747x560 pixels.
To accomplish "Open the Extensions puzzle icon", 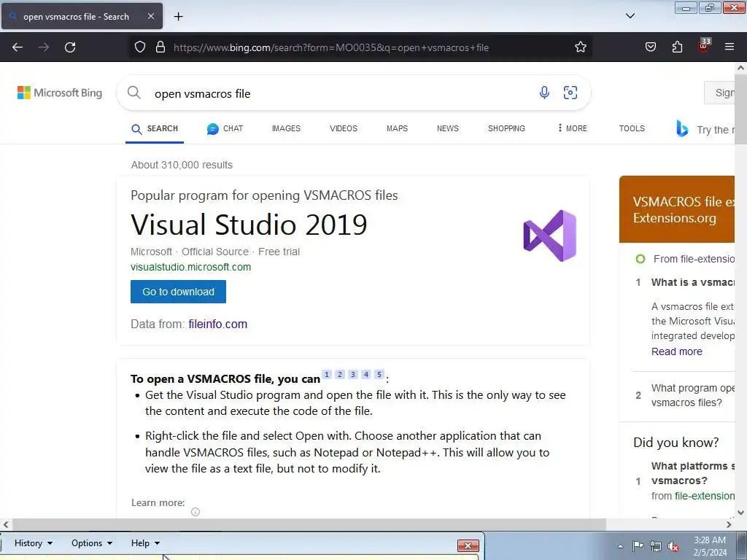I will pyautogui.click(x=677, y=47).
